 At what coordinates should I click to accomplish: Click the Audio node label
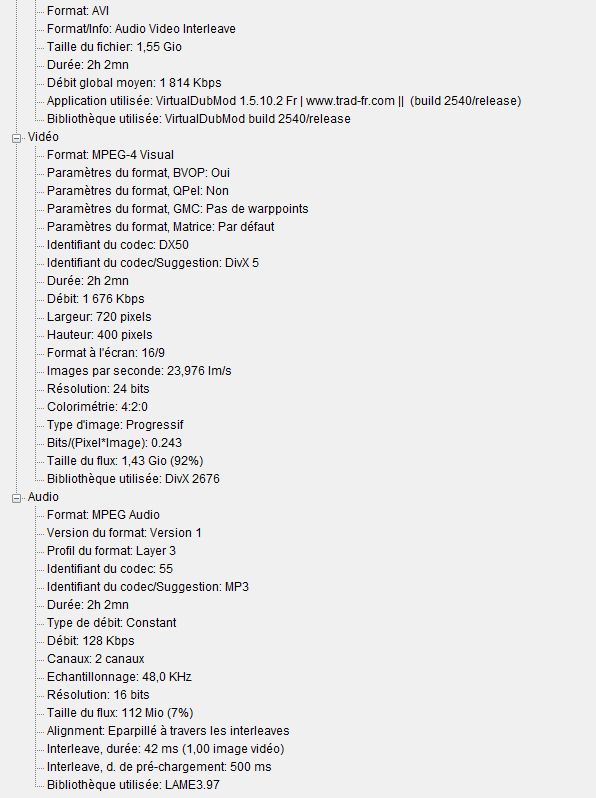point(43,497)
